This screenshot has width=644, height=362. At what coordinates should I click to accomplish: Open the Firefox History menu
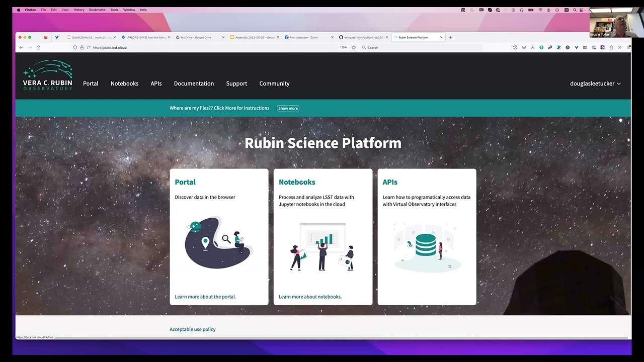(x=79, y=10)
